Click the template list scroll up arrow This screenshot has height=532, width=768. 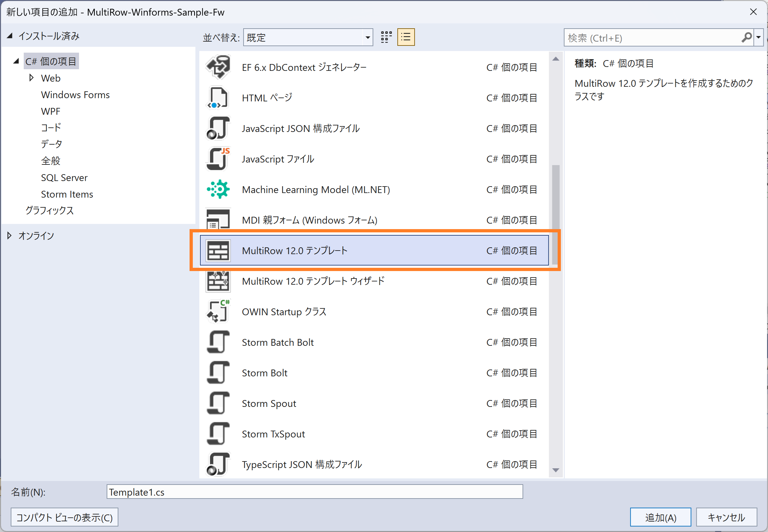tap(556, 59)
